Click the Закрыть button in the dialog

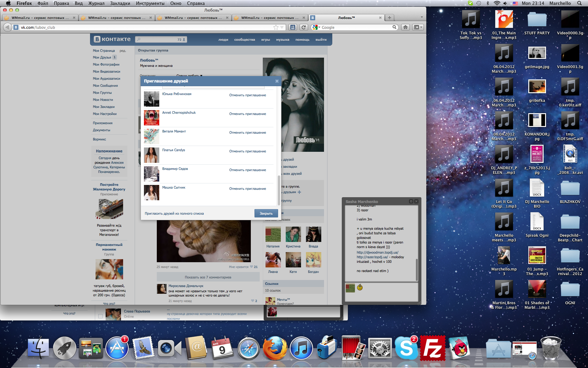click(266, 213)
